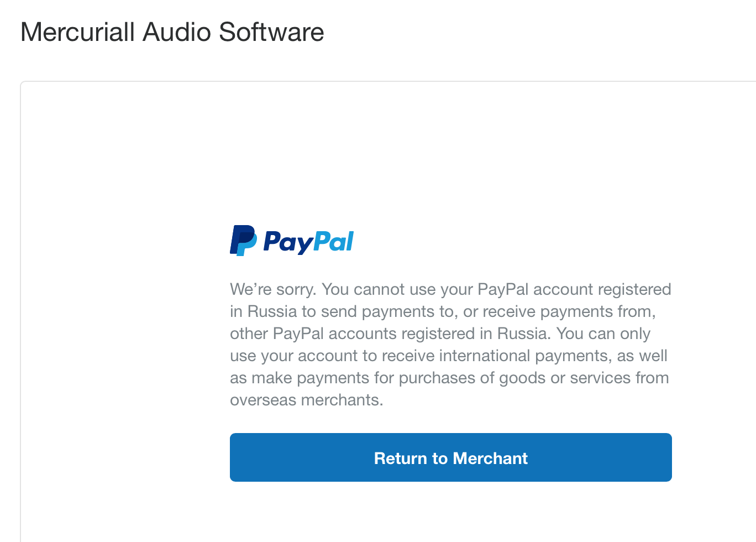Click the PayPal double-P logo icon
The width and height of the screenshot is (756, 542).
pyautogui.click(x=243, y=241)
